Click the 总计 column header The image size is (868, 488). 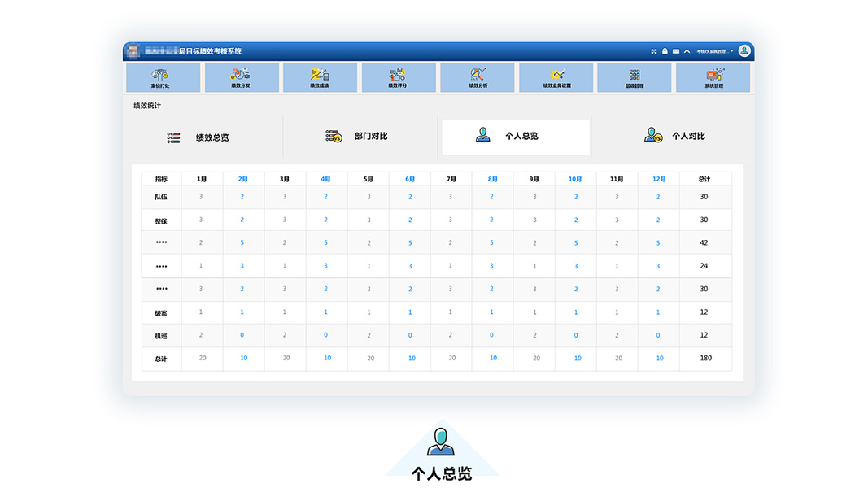704,179
